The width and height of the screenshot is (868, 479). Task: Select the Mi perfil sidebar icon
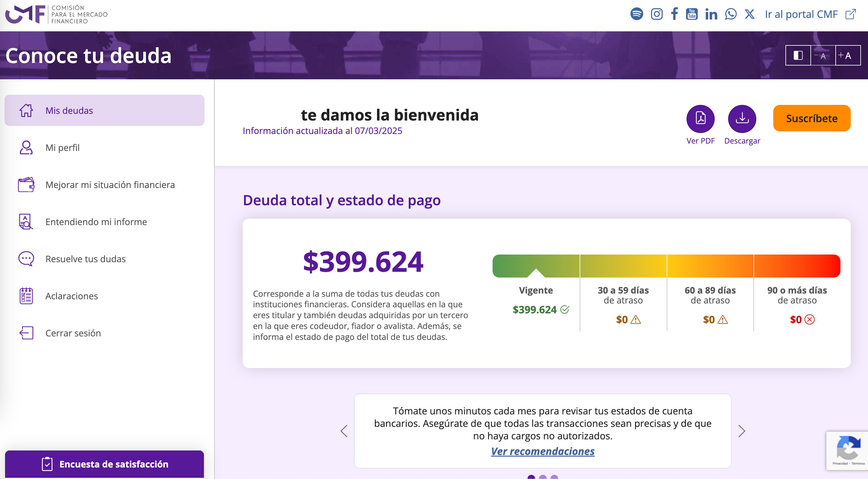tap(26, 147)
